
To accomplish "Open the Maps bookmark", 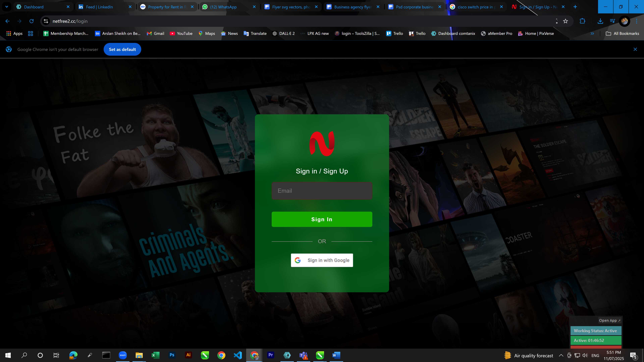I will [207, 34].
